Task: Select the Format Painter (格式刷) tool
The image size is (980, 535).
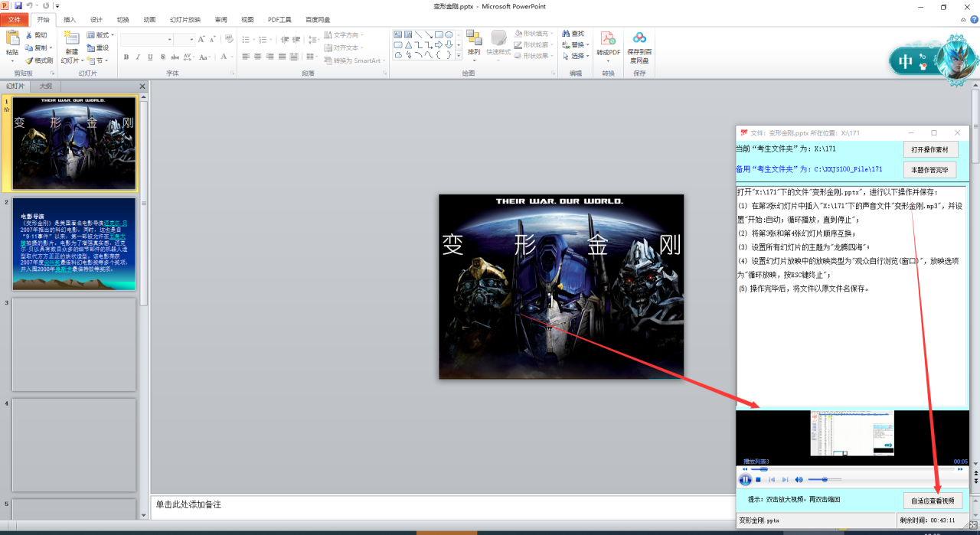Action: click(x=39, y=60)
